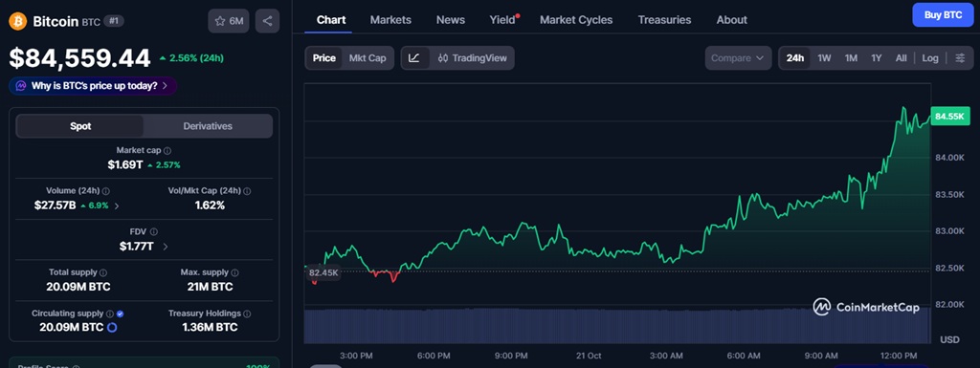Select Mkt Cap chart view
980x368 pixels.
tap(367, 58)
